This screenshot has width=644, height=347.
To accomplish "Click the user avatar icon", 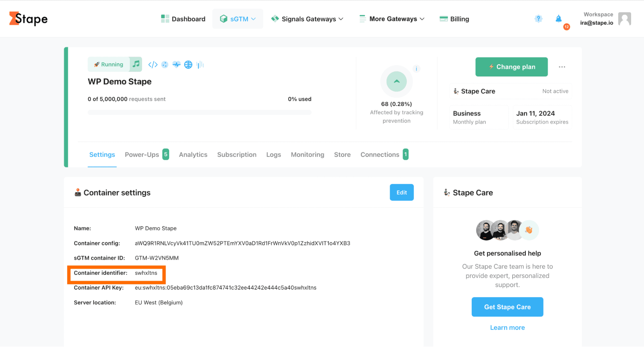I will click(x=625, y=19).
